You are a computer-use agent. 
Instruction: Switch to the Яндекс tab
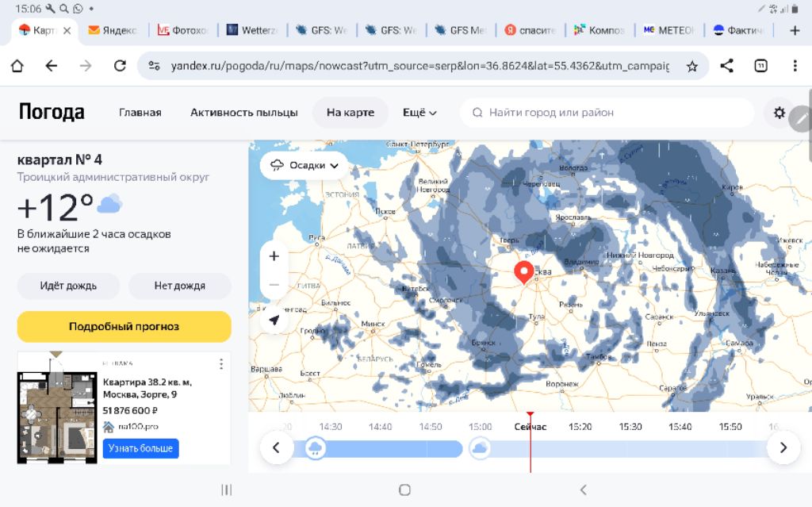point(113,31)
